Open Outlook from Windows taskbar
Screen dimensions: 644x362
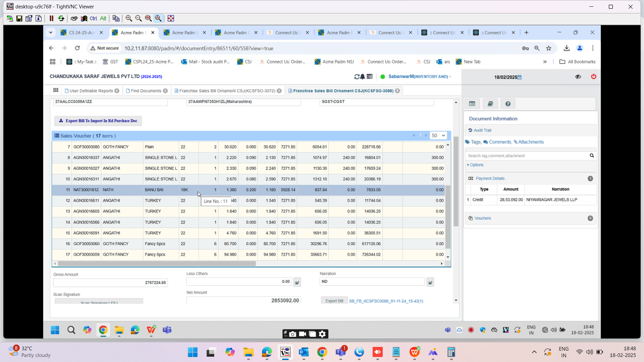(x=304, y=352)
